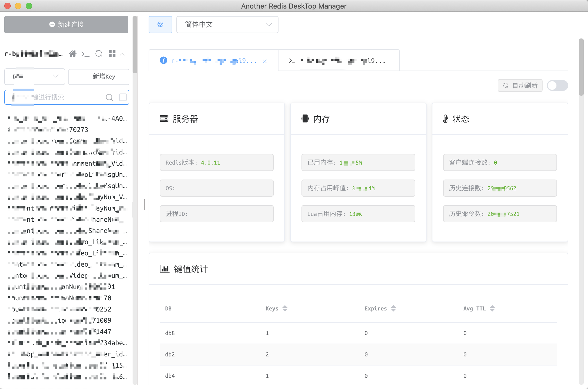Sort the Avg TTL column by its arrows

pos(492,308)
